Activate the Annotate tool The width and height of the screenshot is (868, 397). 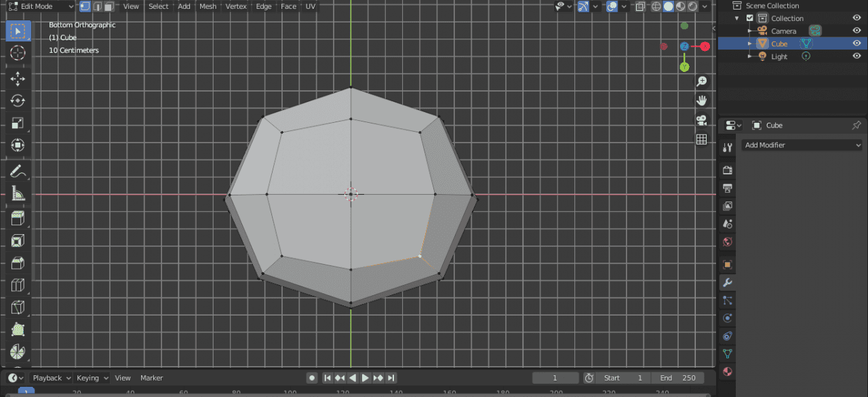point(18,171)
